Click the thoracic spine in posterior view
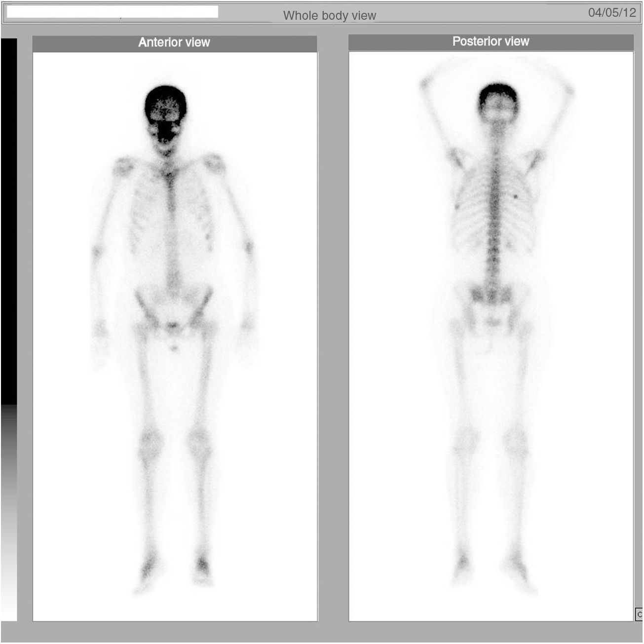The height and width of the screenshot is (644, 644). (x=493, y=207)
